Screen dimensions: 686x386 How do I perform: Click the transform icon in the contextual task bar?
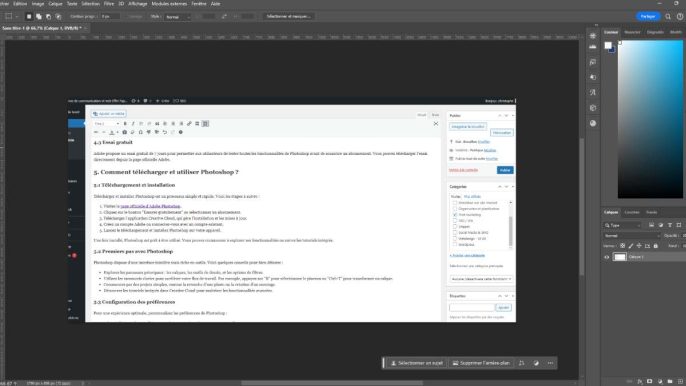(522, 363)
